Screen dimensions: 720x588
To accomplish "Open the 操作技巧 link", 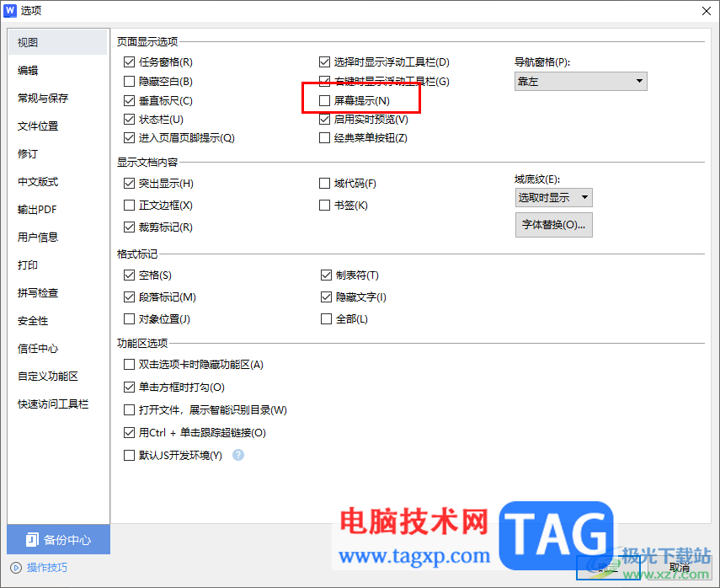I will pos(47,568).
